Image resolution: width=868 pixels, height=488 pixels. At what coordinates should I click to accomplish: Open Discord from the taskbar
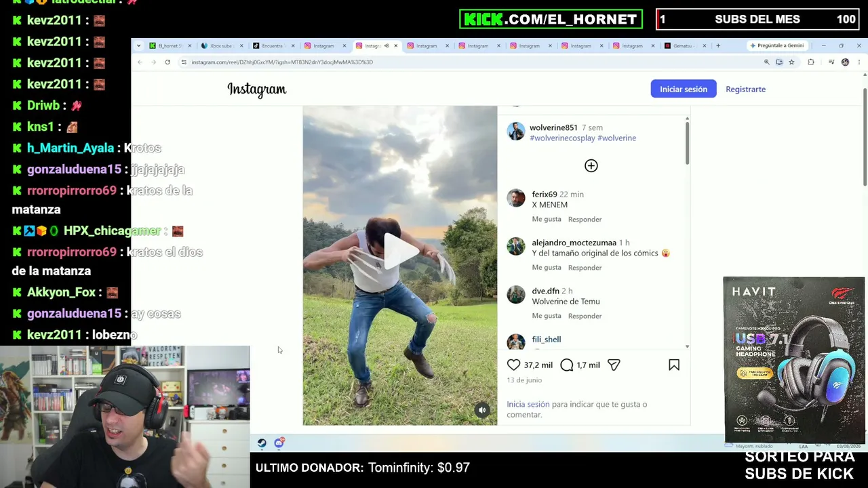pos(279,443)
